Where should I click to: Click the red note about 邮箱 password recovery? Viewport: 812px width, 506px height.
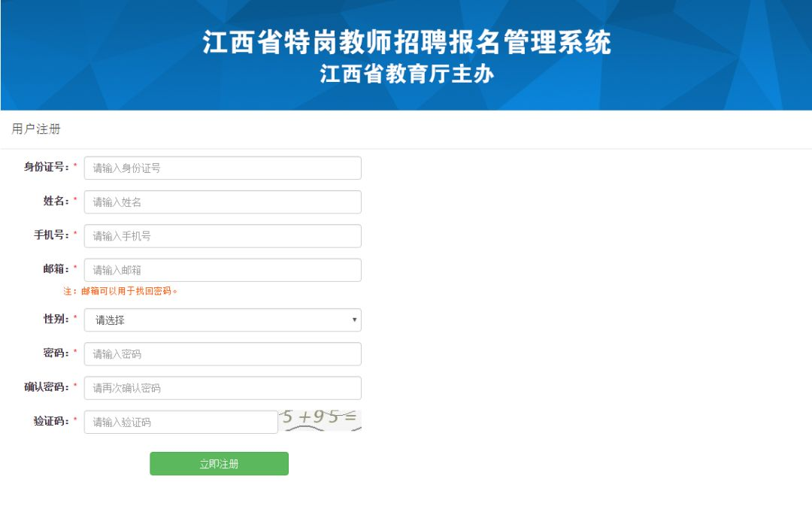tap(120, 291)
